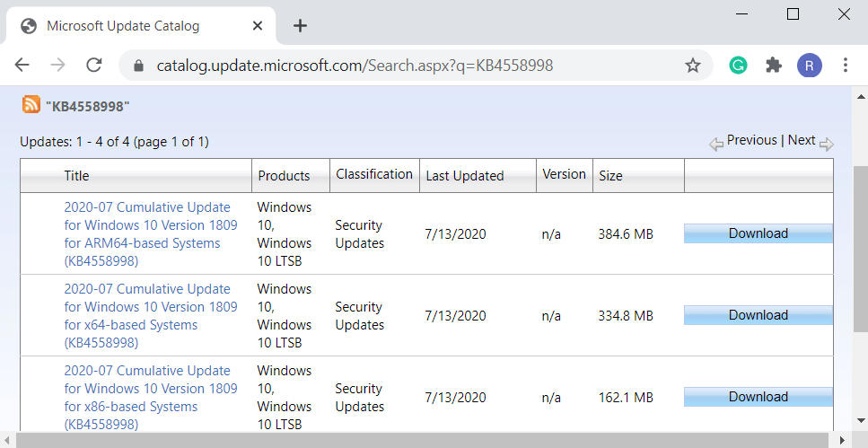Screen dimensions: 868x448
Task: Click the RSS feed icon beside KB4558998
Action: pos(31,104)
